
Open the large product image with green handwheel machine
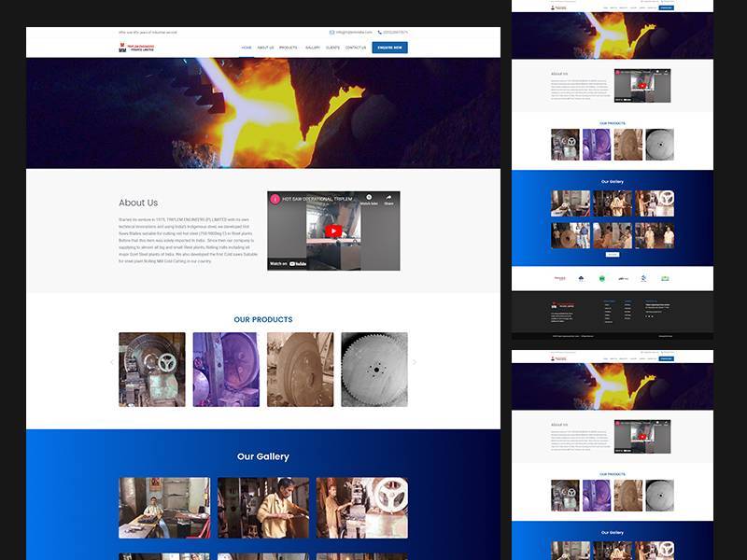[x=152, y=370]
